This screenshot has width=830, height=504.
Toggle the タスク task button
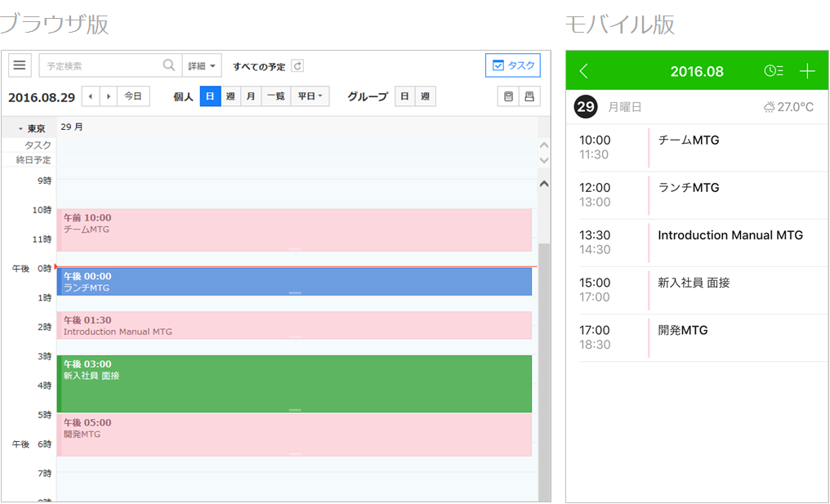click(512, 65)
